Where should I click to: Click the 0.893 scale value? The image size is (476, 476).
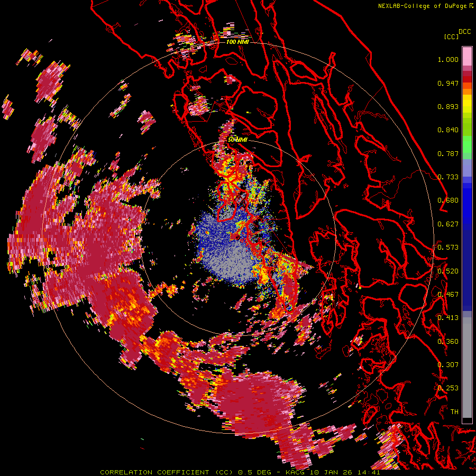click(448, 106)
